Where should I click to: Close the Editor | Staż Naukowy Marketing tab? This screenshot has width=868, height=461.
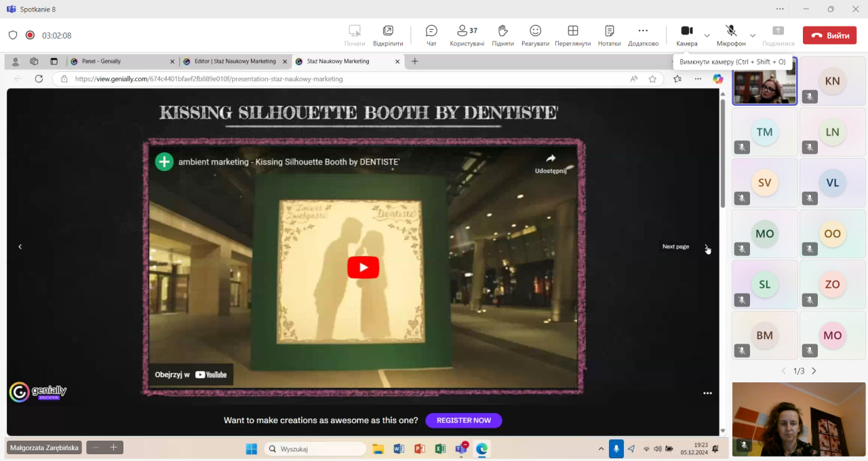[285, 61]
